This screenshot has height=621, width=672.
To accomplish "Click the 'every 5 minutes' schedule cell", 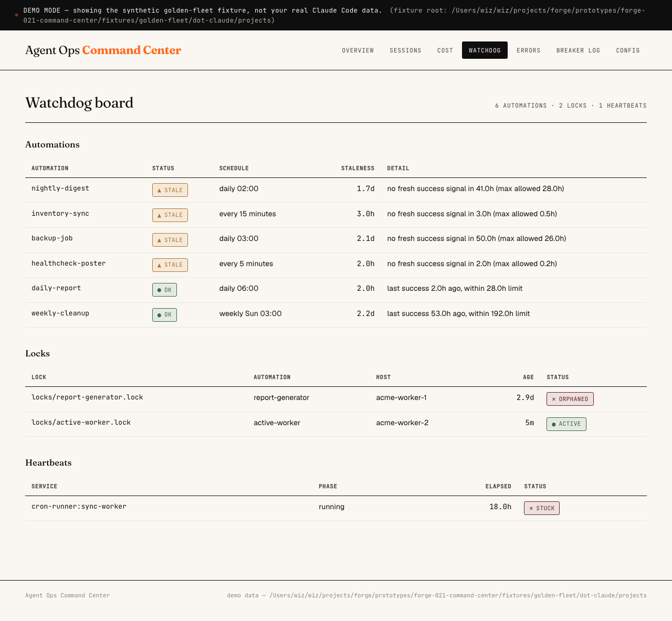I will pyautogui.click(x=246, y=264).
